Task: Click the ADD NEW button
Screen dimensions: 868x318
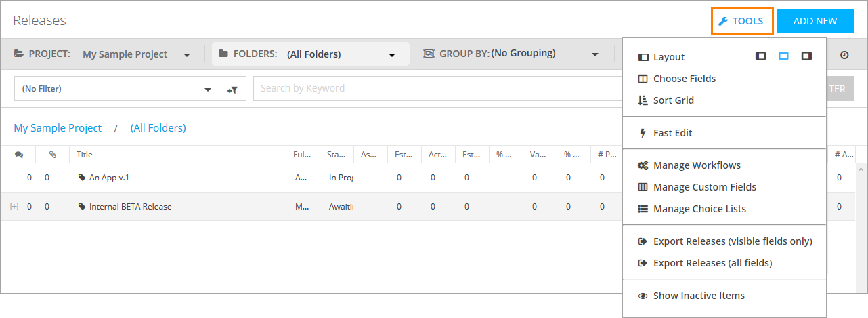Action: (x=815, y=21)
